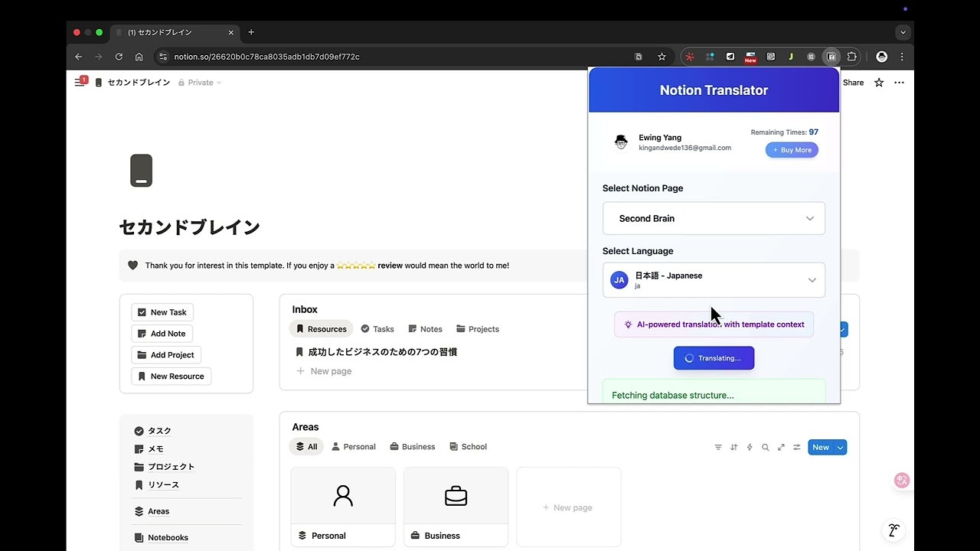This screenshot has height=551, width=980.
Task: Click the Add Project button
Action: [166, 355]
